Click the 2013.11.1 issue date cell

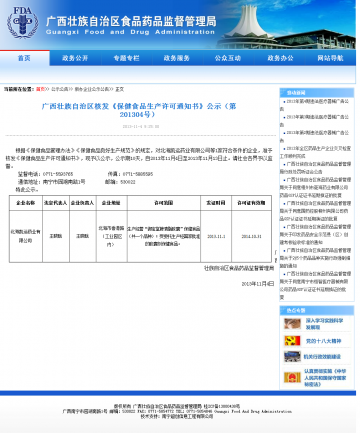pos(216,236)
